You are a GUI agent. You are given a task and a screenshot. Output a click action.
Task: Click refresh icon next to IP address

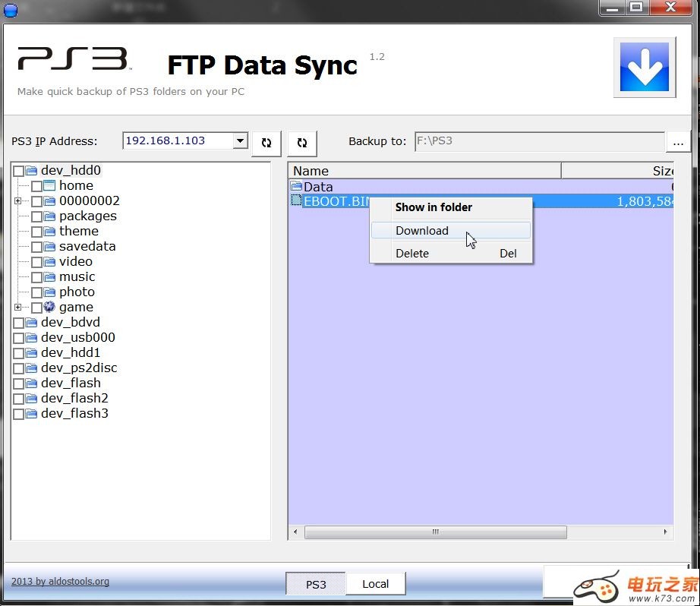266,143
